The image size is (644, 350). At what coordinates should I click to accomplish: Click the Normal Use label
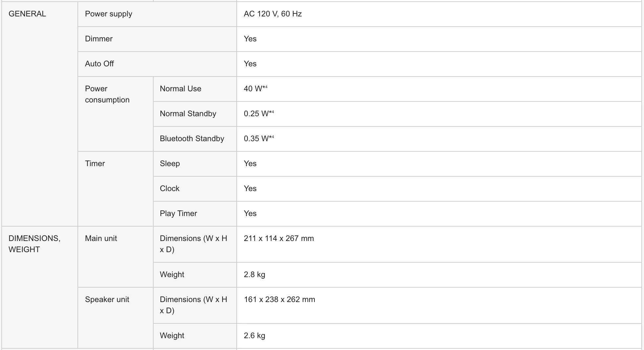[181, 89]
